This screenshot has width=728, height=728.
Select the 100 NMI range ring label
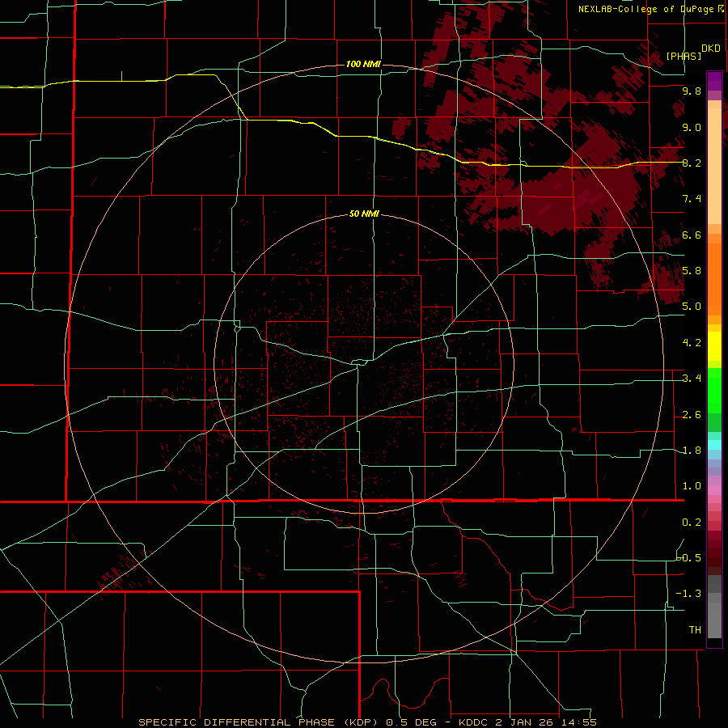pos(363,64)
